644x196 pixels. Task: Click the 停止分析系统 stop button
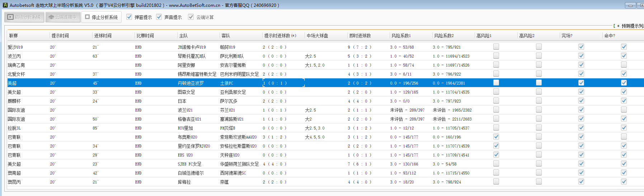coord(101,17)
